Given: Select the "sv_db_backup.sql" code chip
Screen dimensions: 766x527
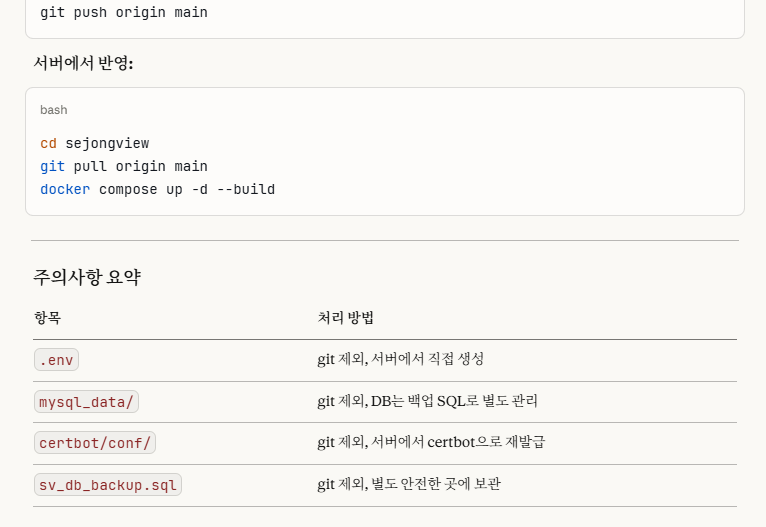Looking at the screenshot, I should tap(108, 485).
